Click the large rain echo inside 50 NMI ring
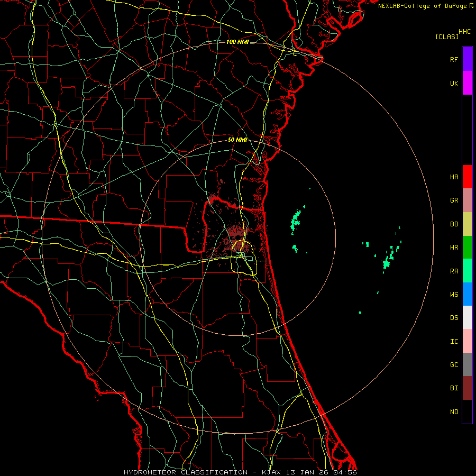 (295, 220)
